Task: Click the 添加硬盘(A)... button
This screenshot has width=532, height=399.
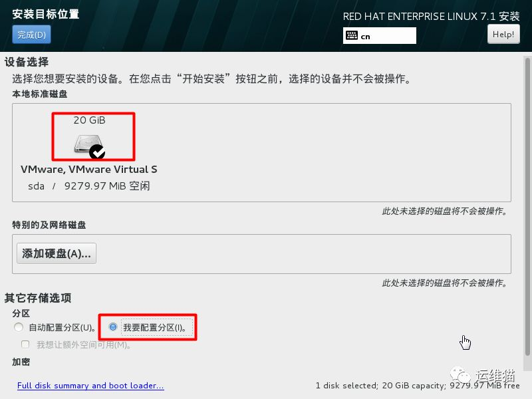Action: (57, 253)
